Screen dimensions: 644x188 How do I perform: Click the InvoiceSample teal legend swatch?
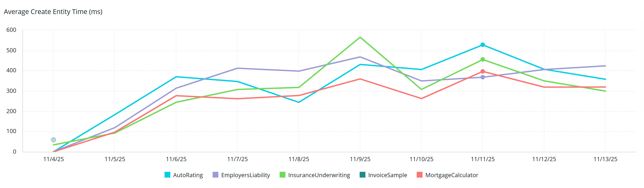[362, 175]
